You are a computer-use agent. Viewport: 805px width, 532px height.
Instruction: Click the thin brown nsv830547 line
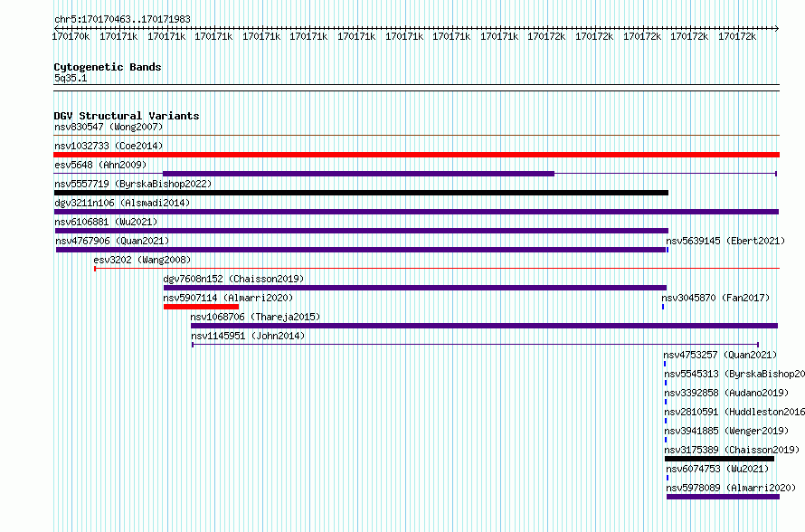pos(416,136)
